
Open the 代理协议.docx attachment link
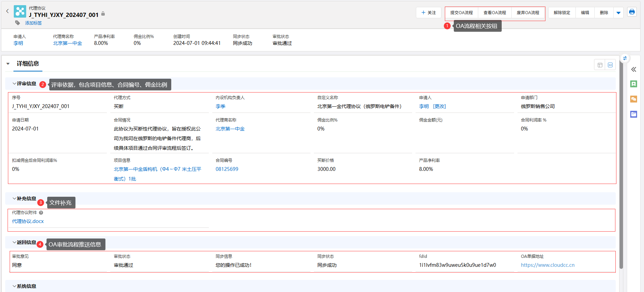pos(28,221)
